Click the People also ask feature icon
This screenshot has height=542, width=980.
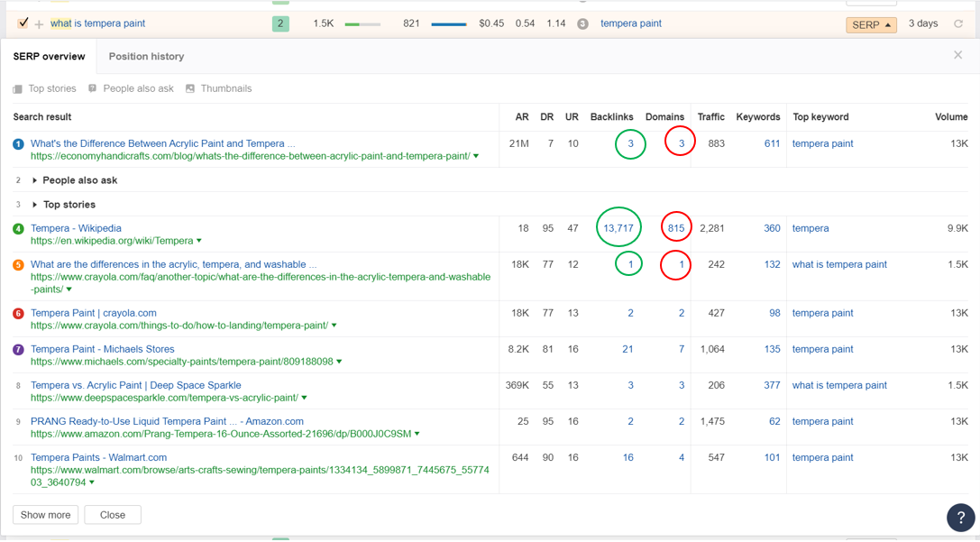tap(93, 88)
